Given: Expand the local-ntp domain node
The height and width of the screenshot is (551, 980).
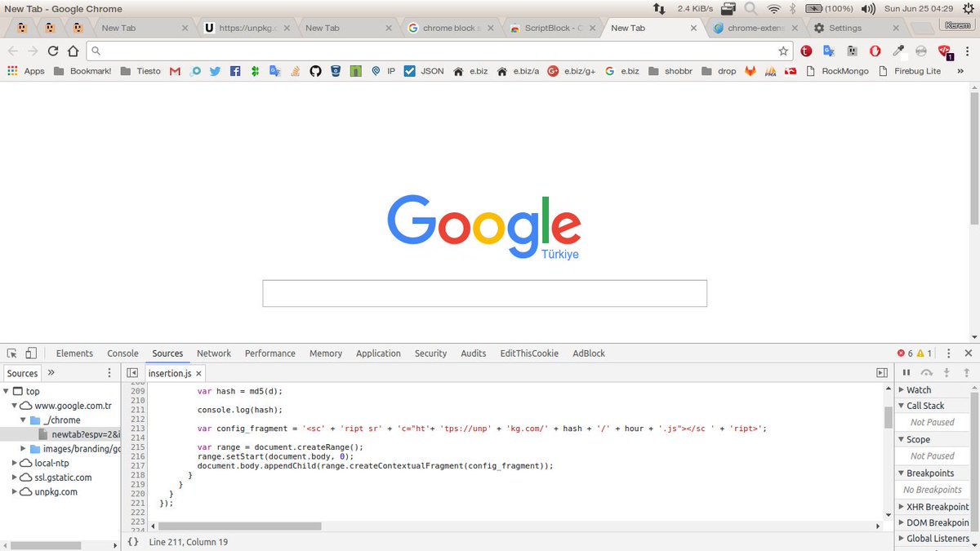Looking at the screenshot, I should pos(14,463).
